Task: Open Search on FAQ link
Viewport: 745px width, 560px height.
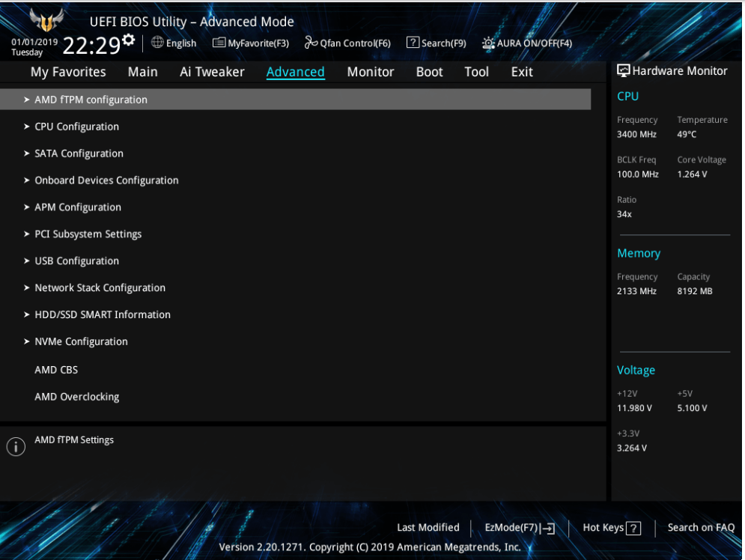Action: click(701, 527)
